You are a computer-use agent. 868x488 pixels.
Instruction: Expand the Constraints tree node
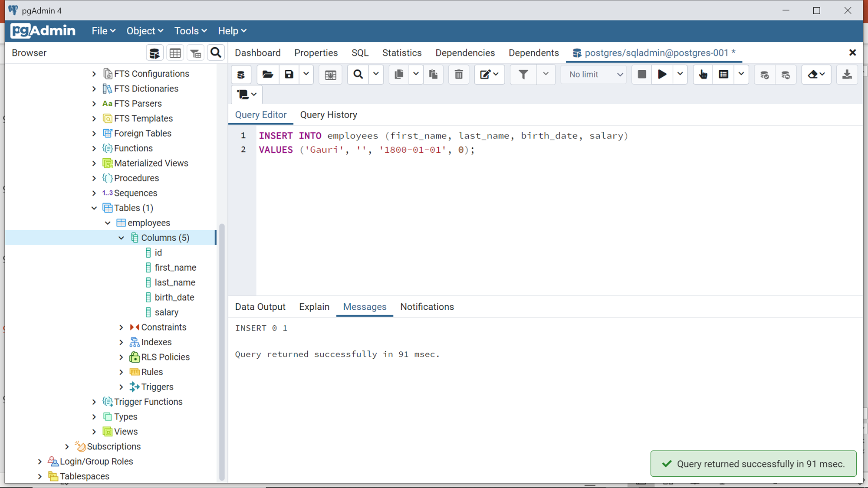point(122,327)
